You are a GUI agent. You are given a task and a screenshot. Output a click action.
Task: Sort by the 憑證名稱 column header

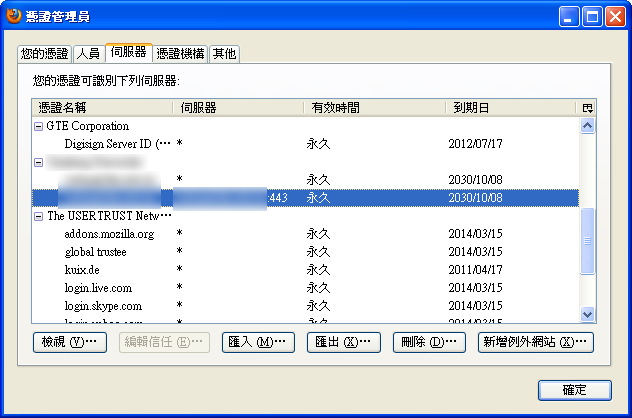(102, 108)
